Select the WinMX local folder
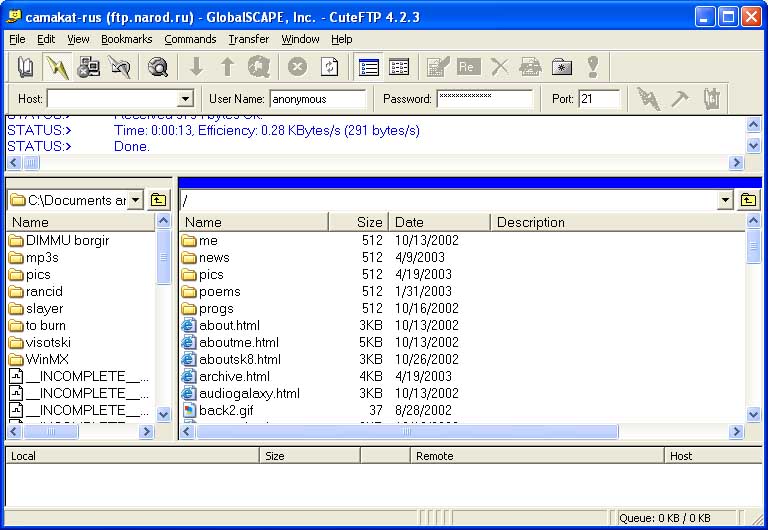This screenshot has width=768, height=530. tap(38, 359)
